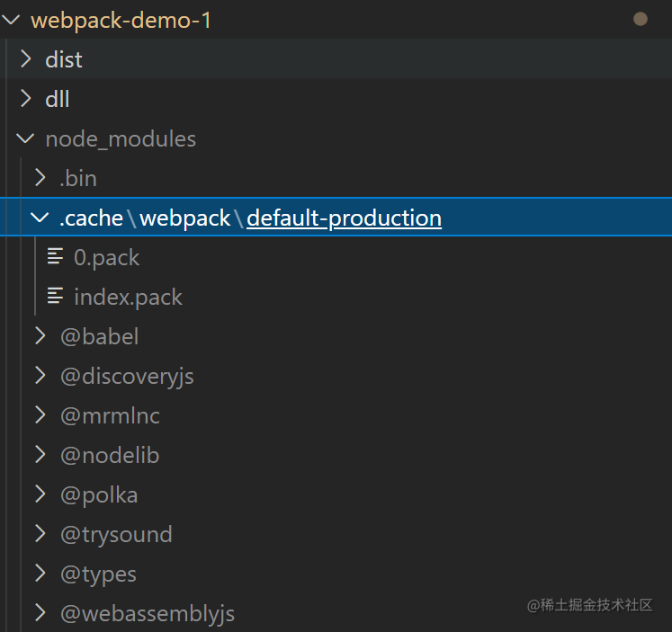This screenshot has height=632, width=672.
Task: Click the default-production path segment
Action: coord(345,218)
